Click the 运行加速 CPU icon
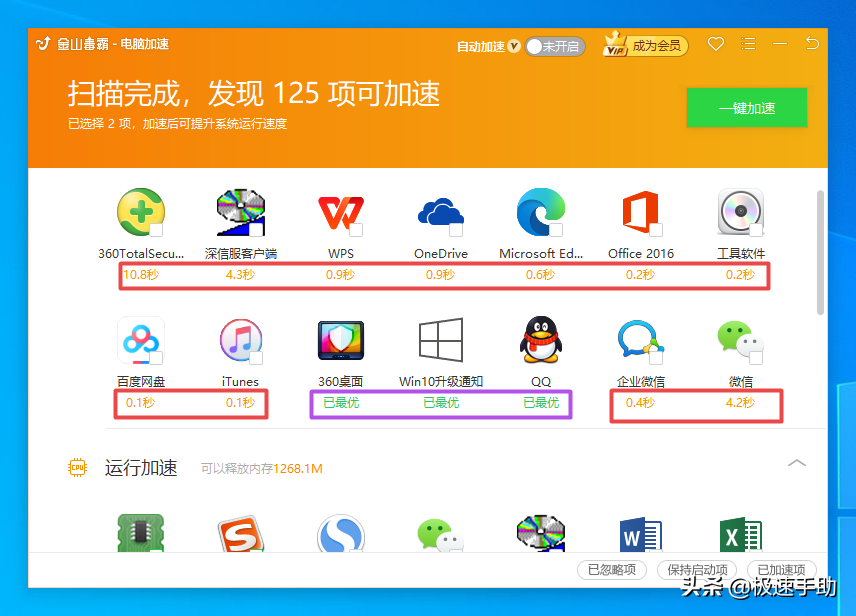The width and height of the screenshot is (856, 616). (78, 467)
